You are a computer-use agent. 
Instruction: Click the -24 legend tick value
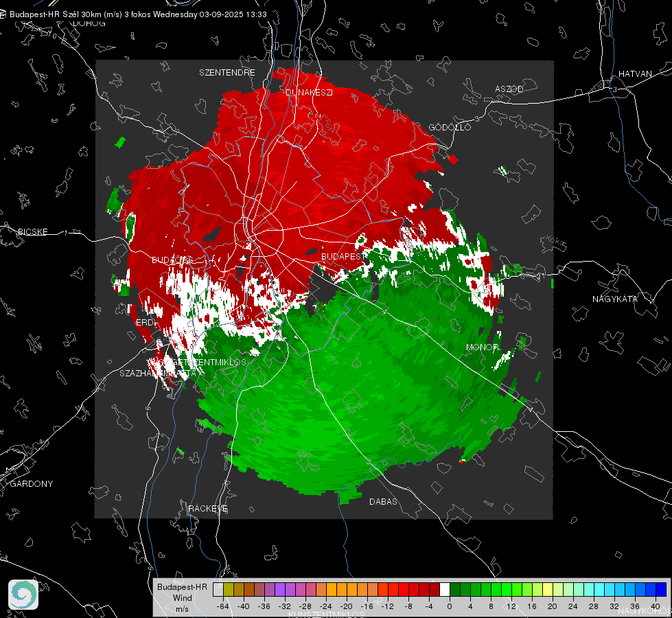pos(326,606)
